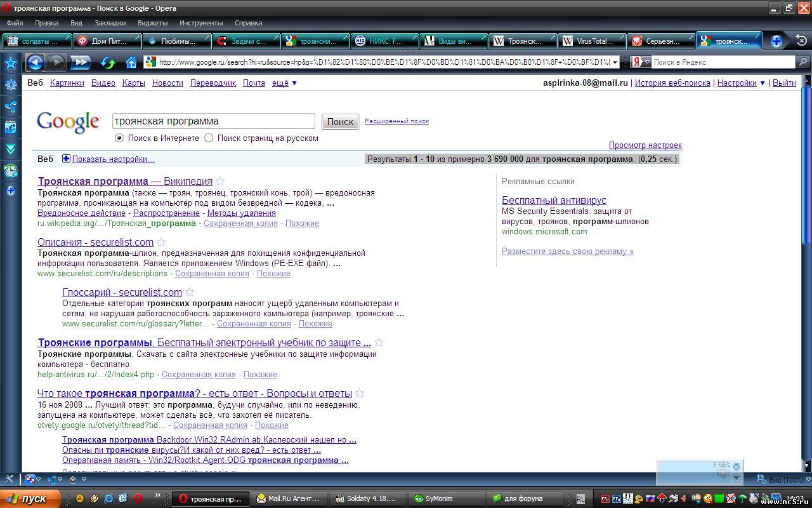812x508 pixels.
Task: Add a panel with the sidebar plus icon
Action: click(x=11, y=190)
